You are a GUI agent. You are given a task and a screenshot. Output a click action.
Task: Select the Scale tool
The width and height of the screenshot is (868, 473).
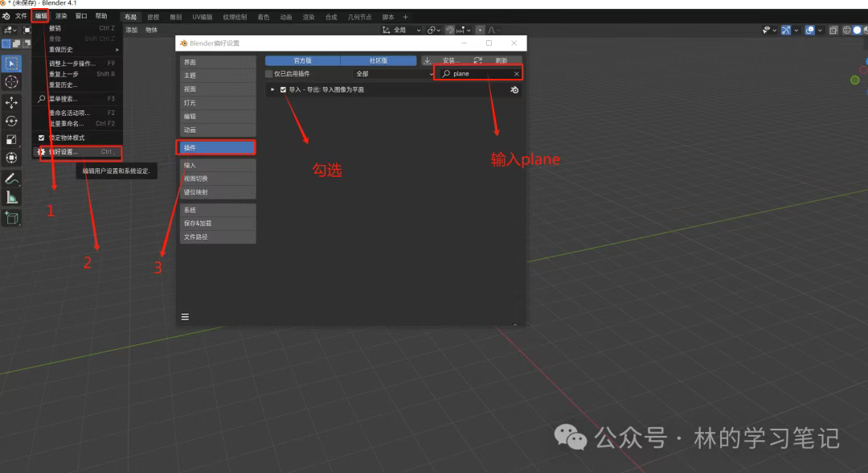11,140
